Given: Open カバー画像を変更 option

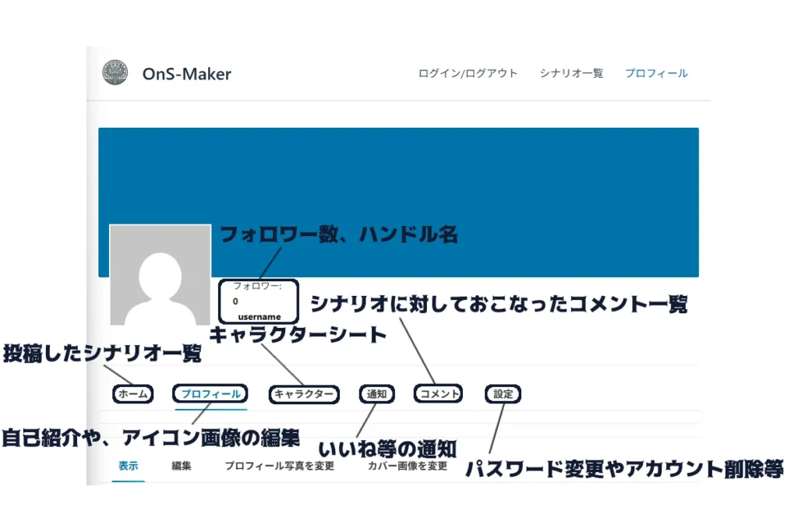Looking at the screenshot, I should 408,466.
